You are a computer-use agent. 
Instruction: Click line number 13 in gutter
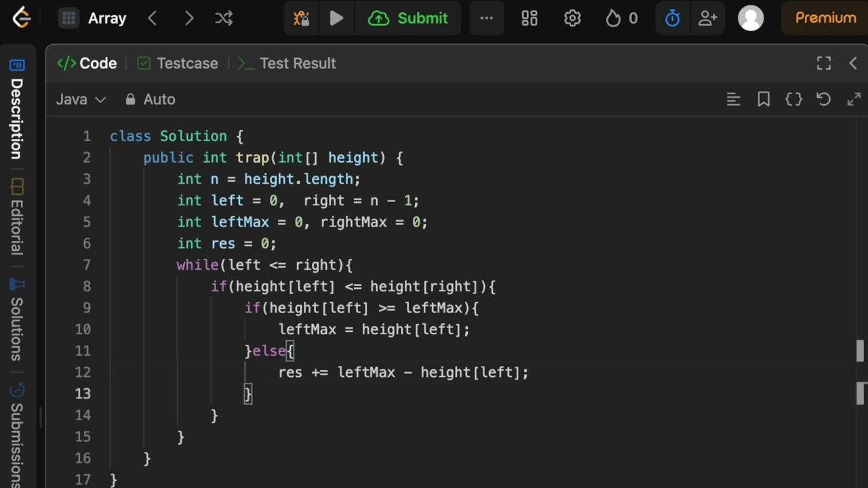[x=83, y=394]
